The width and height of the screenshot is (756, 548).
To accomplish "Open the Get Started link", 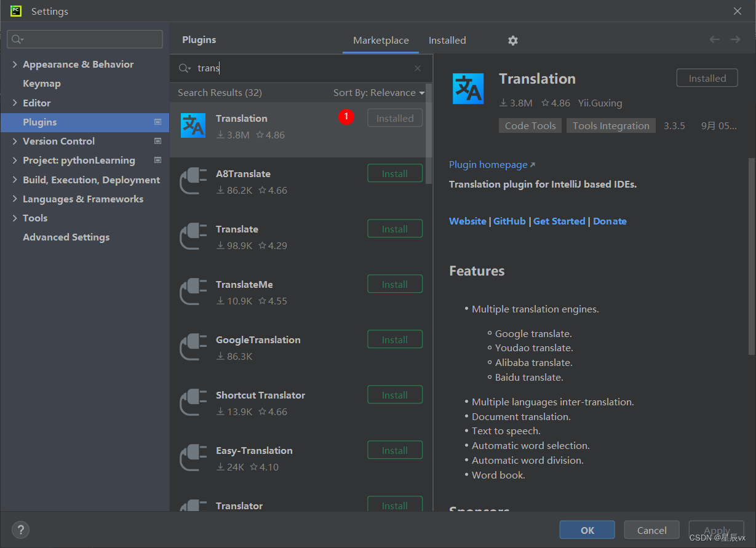I will pos(559,221).
